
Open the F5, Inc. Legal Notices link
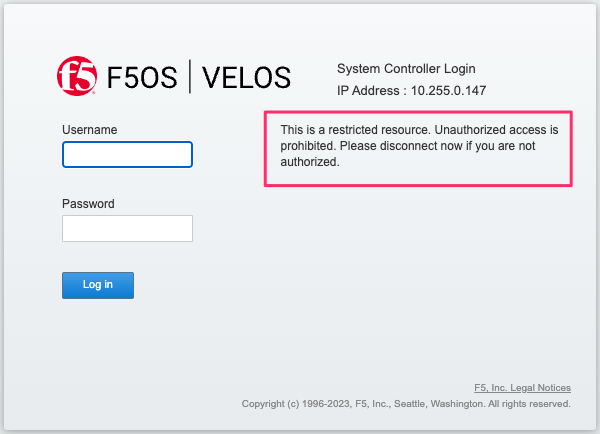pos(522,388)
